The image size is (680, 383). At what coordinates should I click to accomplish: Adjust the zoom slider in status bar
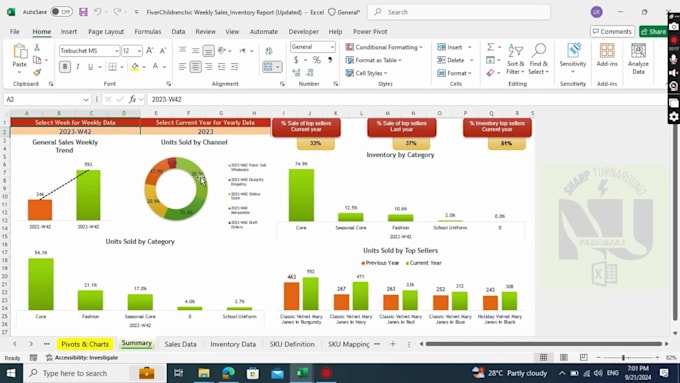(623, 357)
